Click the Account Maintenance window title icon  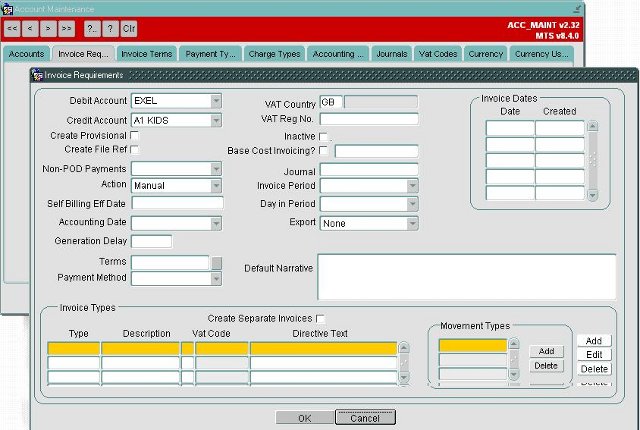coord(7,9)
